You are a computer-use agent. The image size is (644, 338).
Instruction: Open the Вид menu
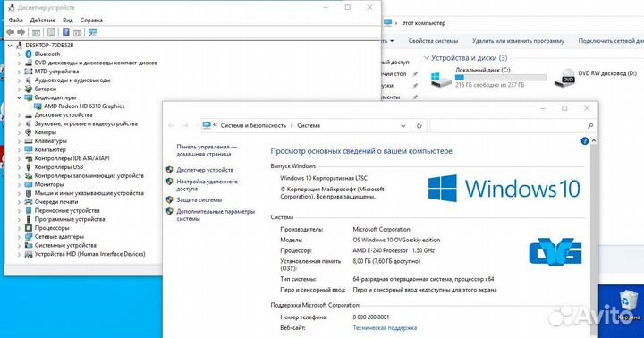(68, 21)
